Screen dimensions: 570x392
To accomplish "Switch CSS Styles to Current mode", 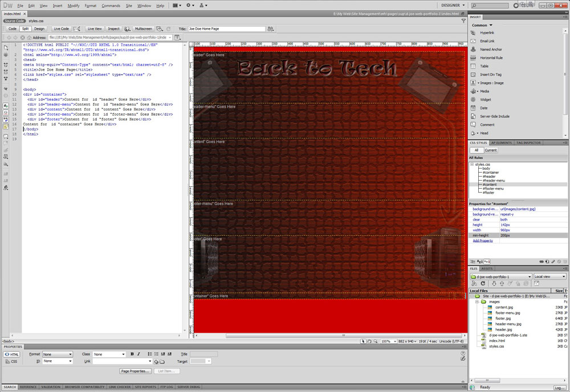I will tap(490, 150).
